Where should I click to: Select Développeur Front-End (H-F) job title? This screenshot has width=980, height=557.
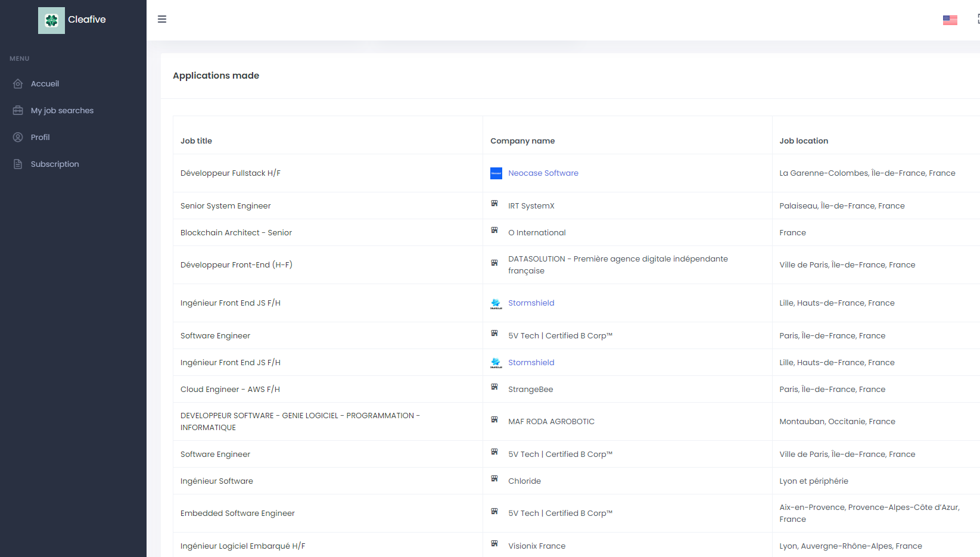[237, 265]
